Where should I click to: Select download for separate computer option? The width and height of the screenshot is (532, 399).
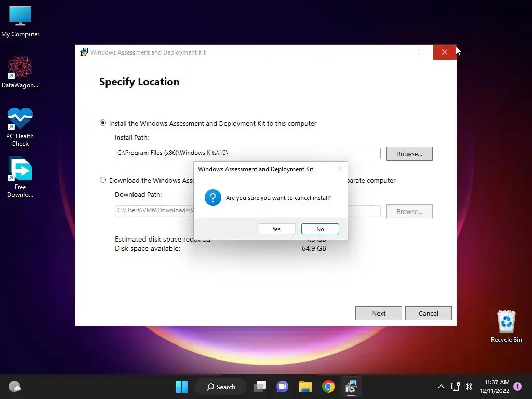[103, 180]
